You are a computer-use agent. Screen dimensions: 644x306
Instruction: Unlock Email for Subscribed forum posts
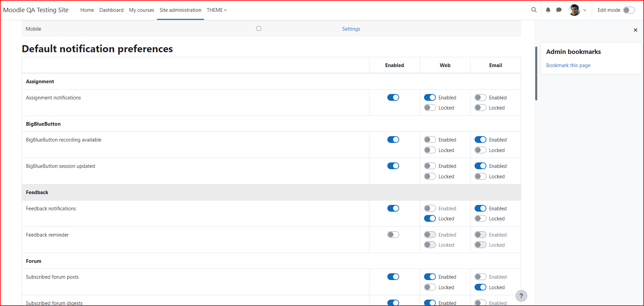tap(480, 287)
